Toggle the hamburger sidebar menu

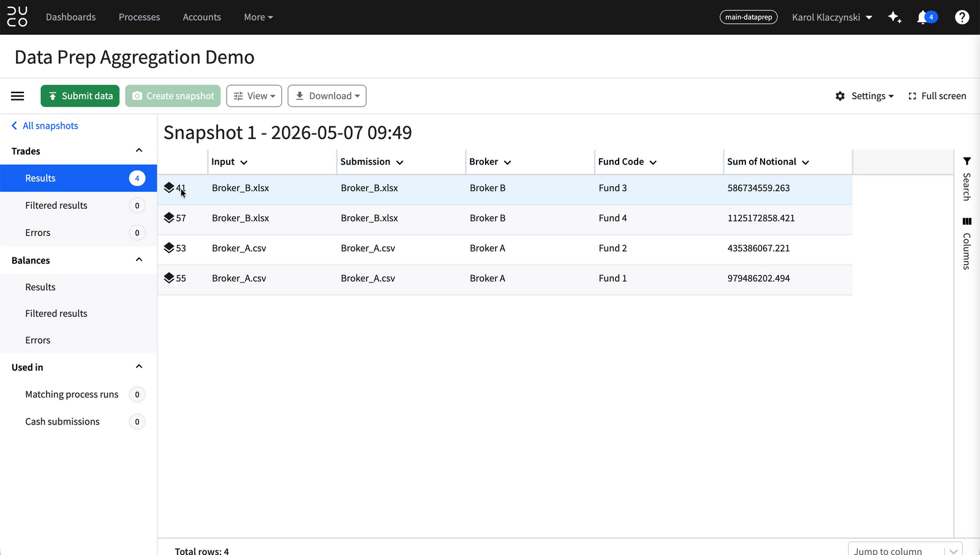point(18,96)
